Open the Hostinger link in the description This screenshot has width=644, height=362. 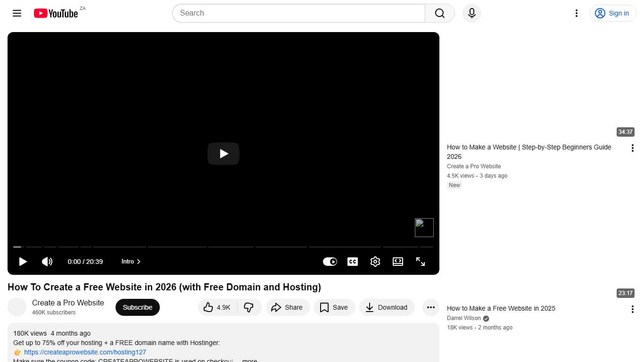point(85,352)
